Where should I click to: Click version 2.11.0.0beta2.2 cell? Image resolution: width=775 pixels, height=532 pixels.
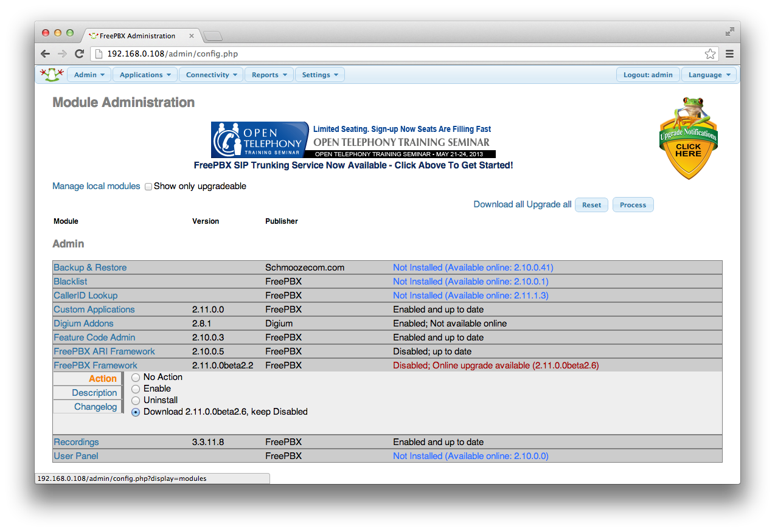[x=223, y=365]
